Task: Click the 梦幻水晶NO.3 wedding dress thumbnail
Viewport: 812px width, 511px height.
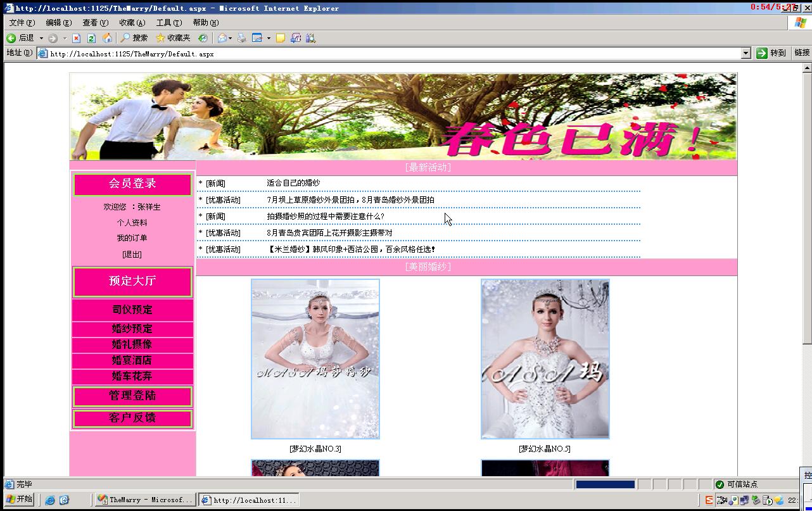Action: (x=315, y=359)
